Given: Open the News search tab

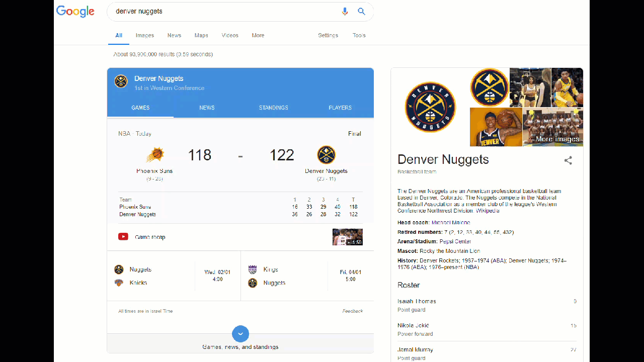Looking at the screenshot, I should click(x=174, y=35).
